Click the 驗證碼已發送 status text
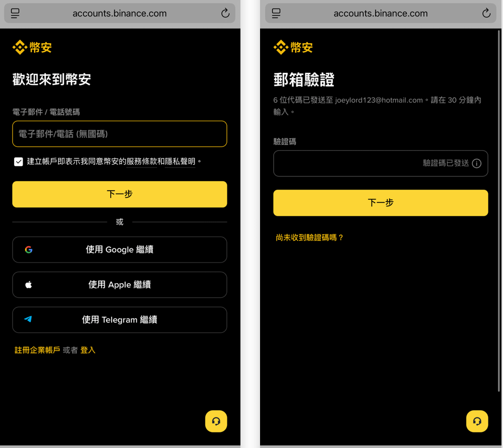Image resolution: width=503 pixels, height=448 pixels. (446, 163)
